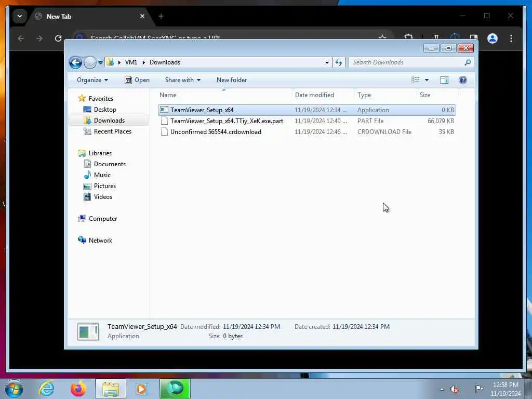Open Downloads in the Favorites list
Image resolution: width=532 pixels, height=399 pixels.
109,121
